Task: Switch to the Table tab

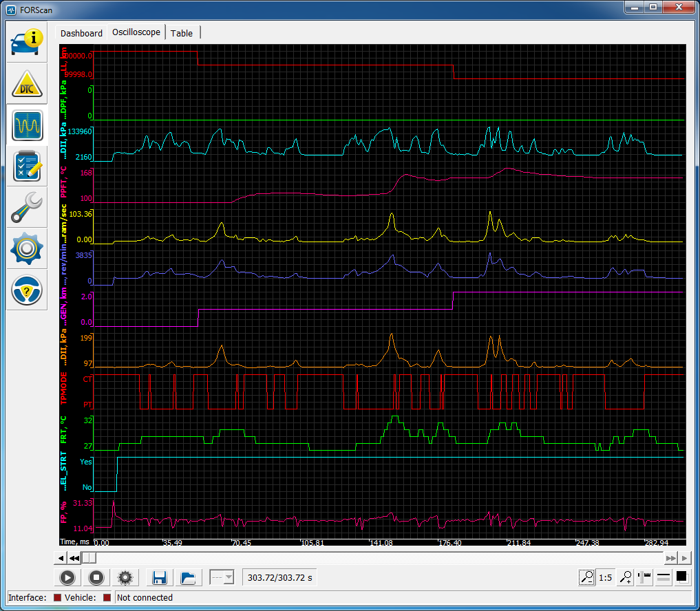Action: coord(182,33)
